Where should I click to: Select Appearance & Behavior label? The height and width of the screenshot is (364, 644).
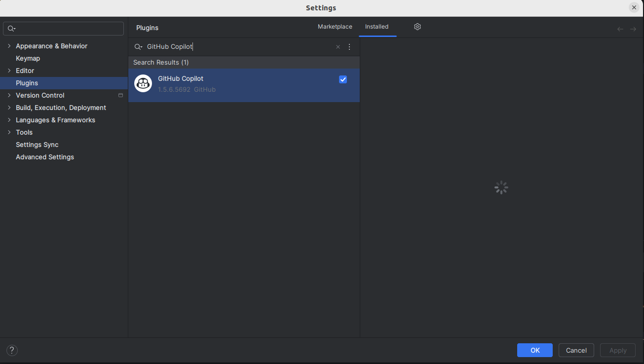tap(51, 46)
